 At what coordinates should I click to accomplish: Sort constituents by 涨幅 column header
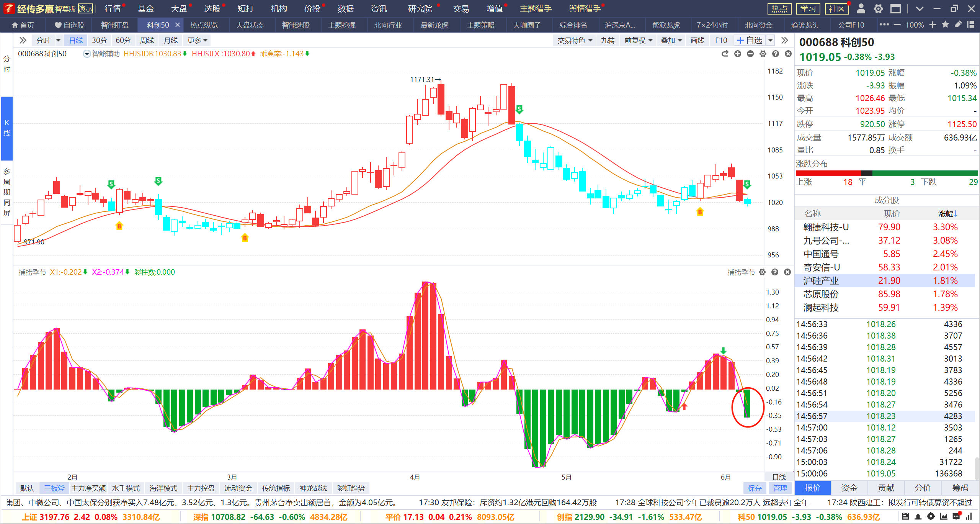point(948,214)
